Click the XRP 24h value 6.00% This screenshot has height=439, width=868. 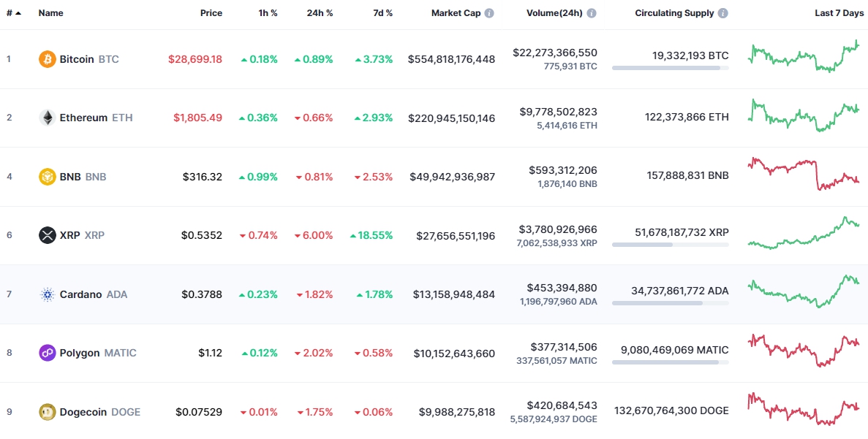pos(314,235)
